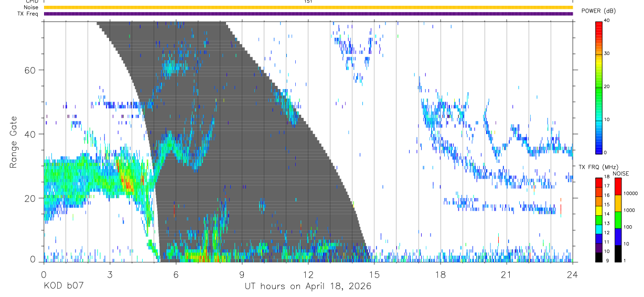Click the blue segment of the NOISE legend
The width and height of the screenshot is (644, 297).
(x=618, y=237)
